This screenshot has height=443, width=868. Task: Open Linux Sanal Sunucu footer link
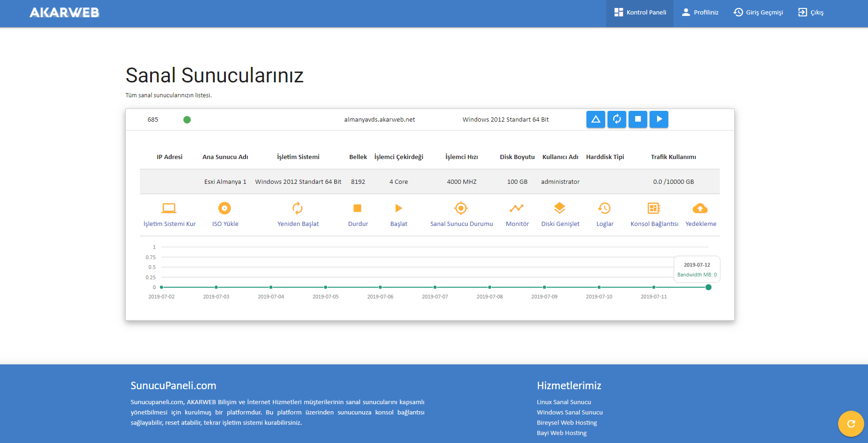(564, 402)
